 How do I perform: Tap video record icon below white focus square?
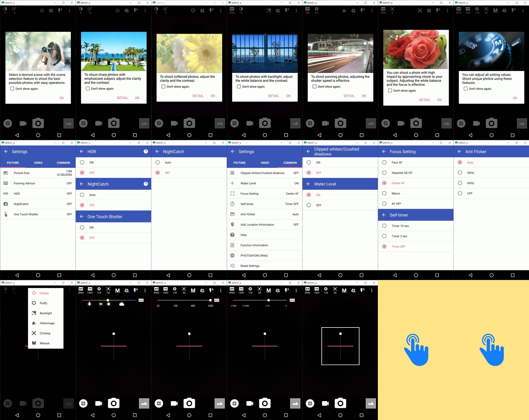pos(325,403)
